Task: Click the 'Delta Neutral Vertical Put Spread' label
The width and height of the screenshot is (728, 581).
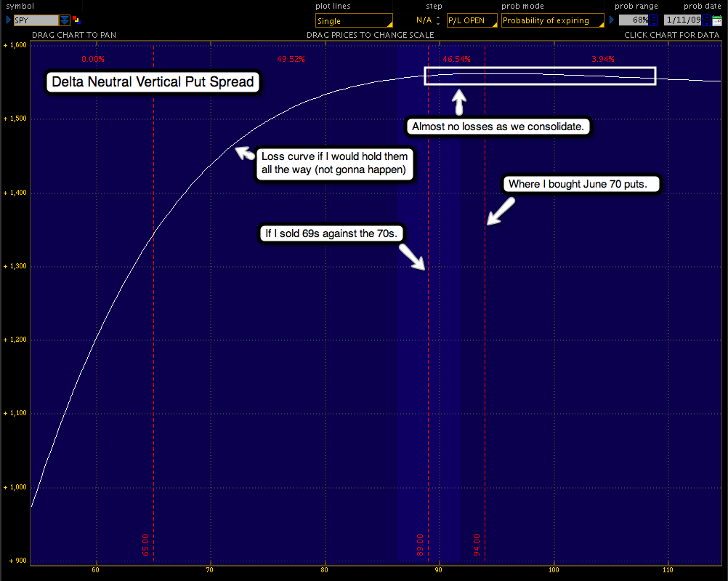Action: click(x=153, y=82)
